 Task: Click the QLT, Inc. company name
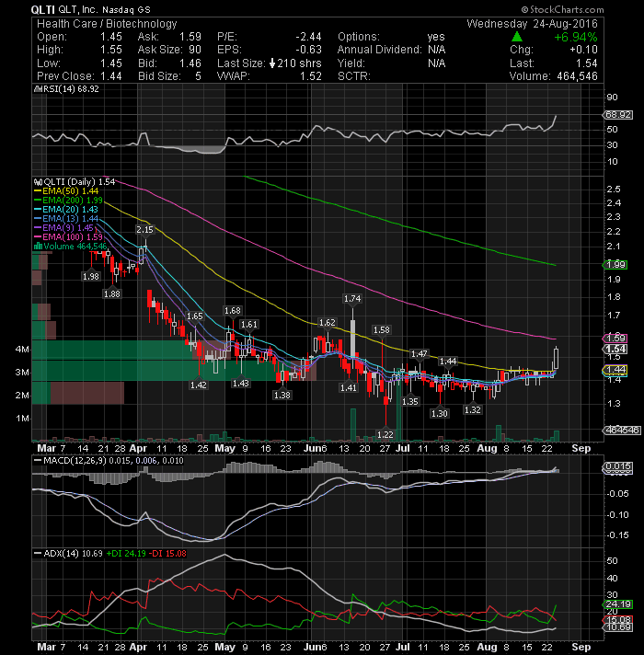point(78,9)
